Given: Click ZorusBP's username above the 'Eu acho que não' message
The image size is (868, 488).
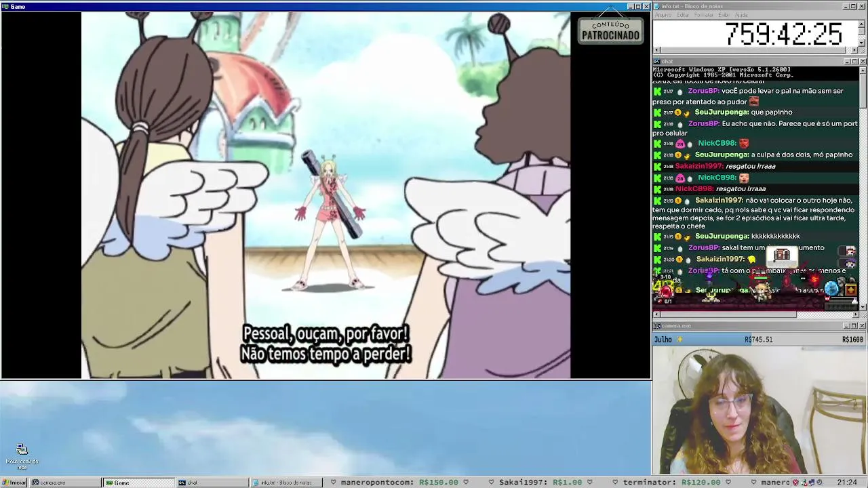Looking at the screenshot, I should click(x=703, y=123).
